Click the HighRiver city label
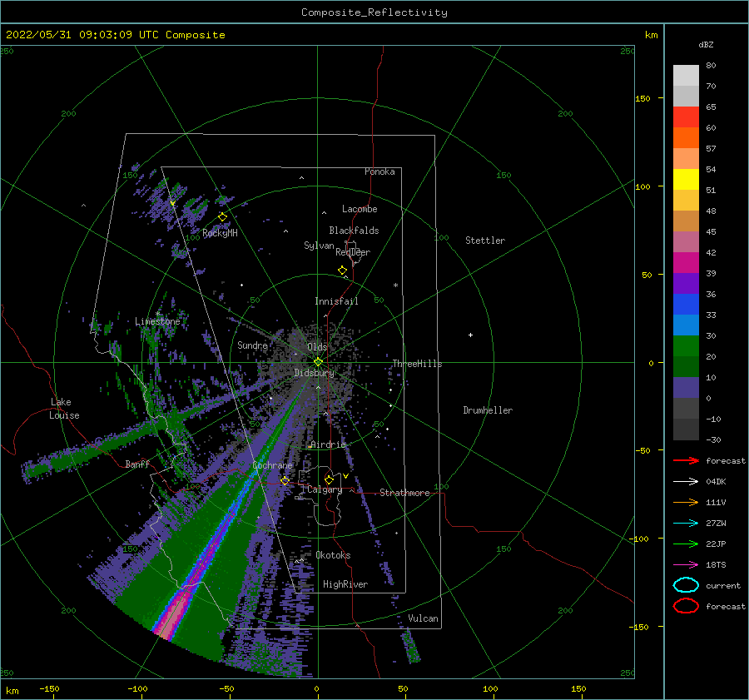This screenshot has width=749, height=700. (345, 584)
